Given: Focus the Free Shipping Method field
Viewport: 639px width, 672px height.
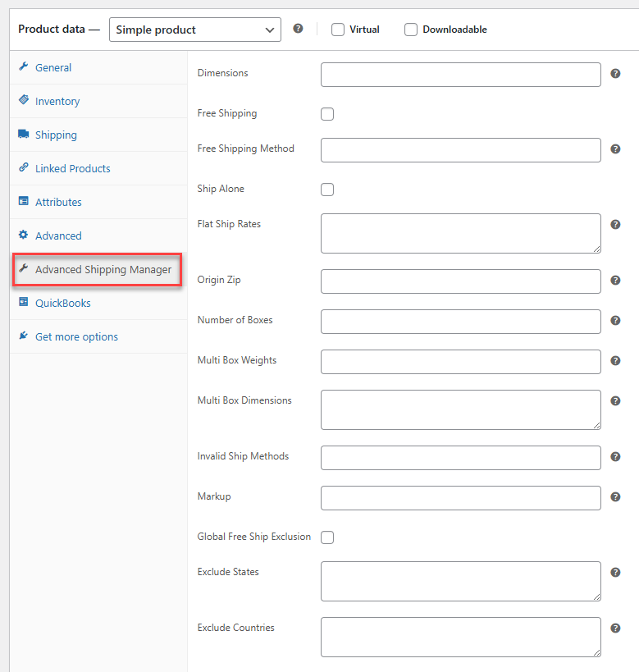Looking at the screenshot, I should coord(461,150).
